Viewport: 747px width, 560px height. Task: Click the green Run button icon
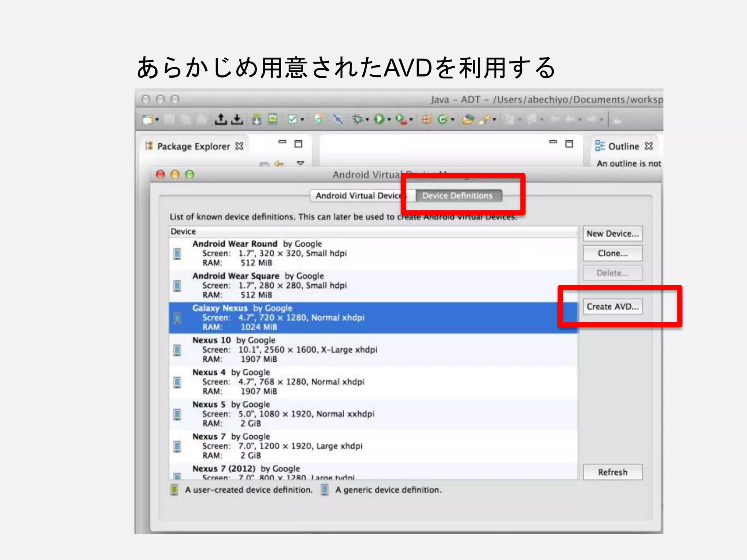(x=379, y=119)
